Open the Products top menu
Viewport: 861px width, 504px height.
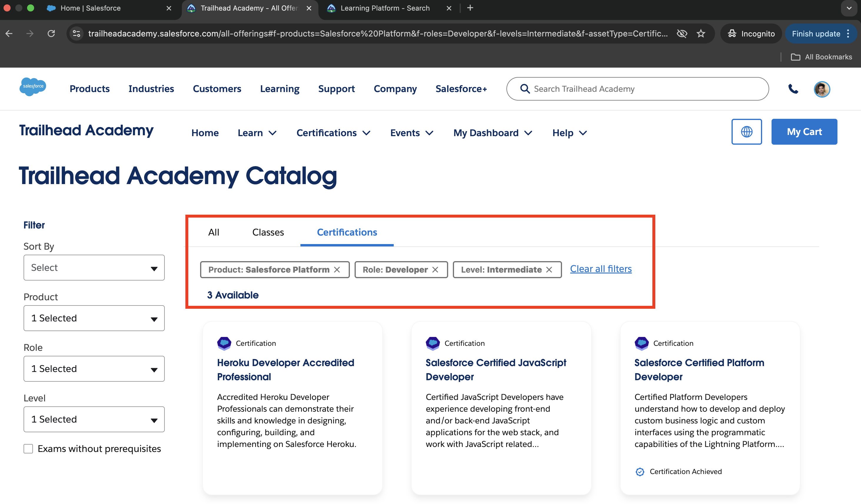[x=89, y=89]
